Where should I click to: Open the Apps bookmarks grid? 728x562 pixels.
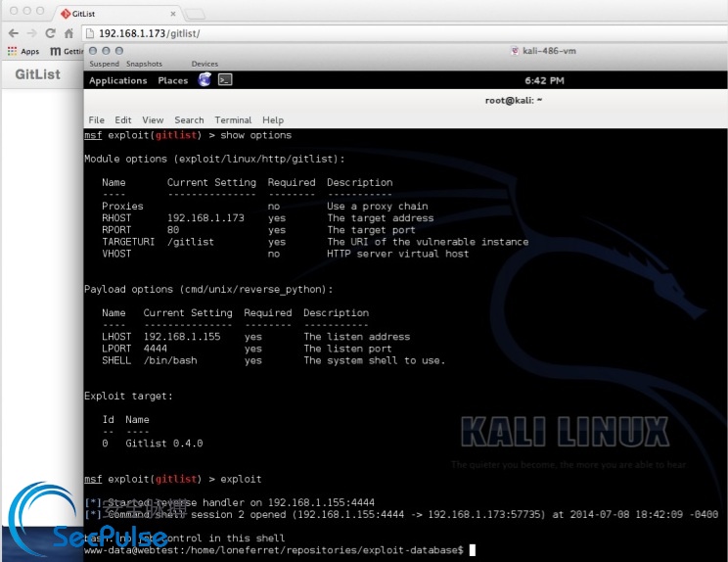(x=23, y=51)
